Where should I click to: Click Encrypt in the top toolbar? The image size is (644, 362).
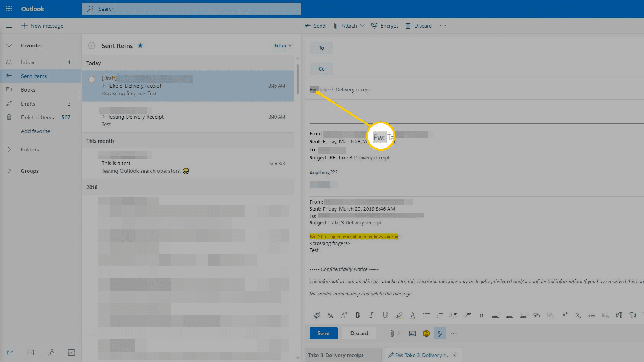(385, 26)
